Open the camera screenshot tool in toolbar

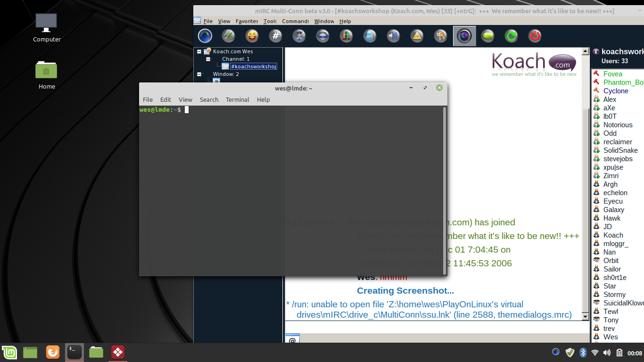[464, 36]
